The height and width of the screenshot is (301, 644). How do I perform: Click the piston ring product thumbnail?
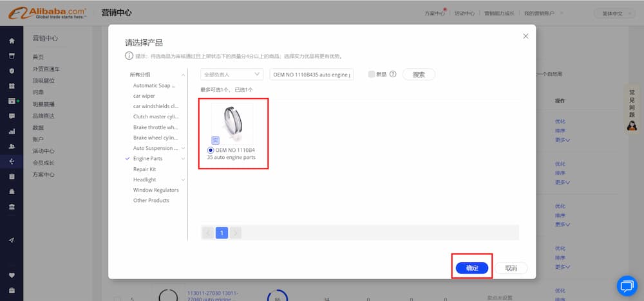[x=232, y=124]
